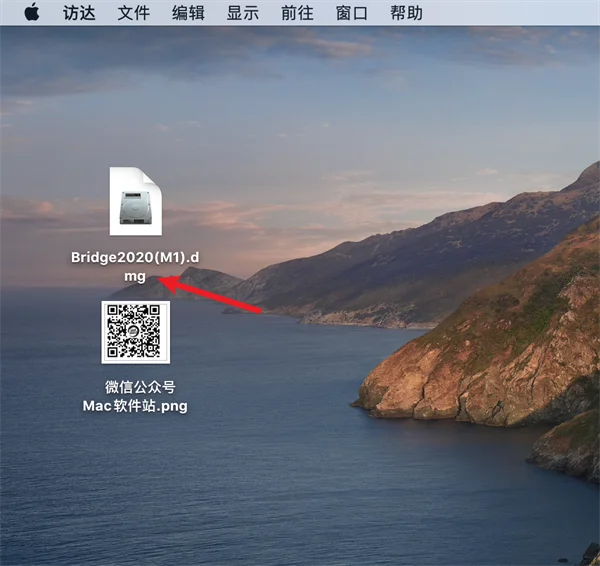Screen dimensions: 600x566
Task: Open the 前往 menu
Action: click(x=297, y=13)
